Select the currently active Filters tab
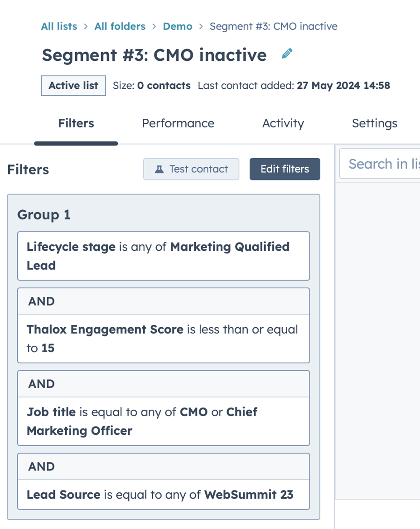This screenshot has width=420, height=529. click(76, 123)
